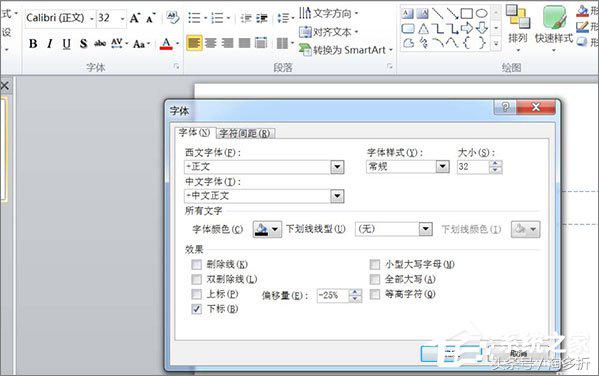Open the 字体 group dialog launcher

click(176, 66)
